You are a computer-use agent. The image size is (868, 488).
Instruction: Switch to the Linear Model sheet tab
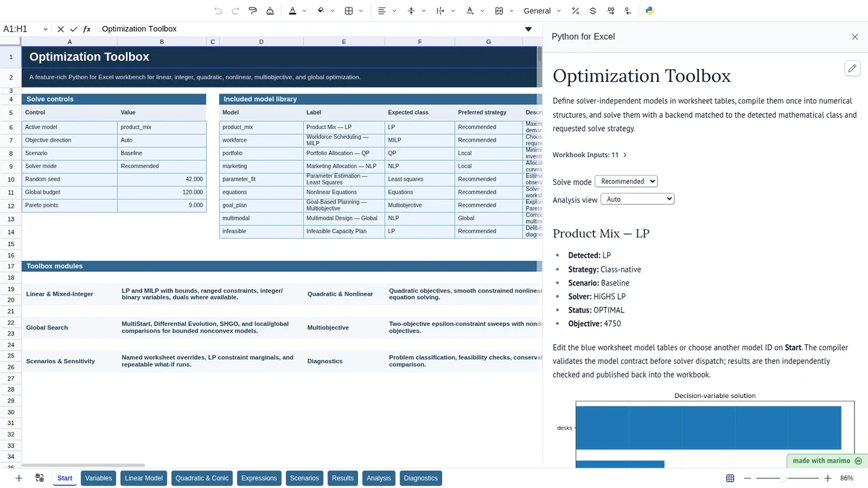pos(144,478)
